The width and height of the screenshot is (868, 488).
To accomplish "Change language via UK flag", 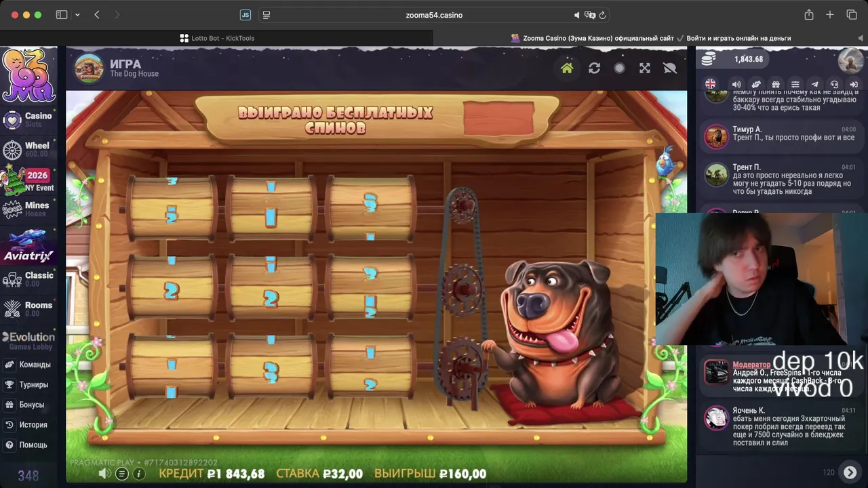I will tap(710, 84).
